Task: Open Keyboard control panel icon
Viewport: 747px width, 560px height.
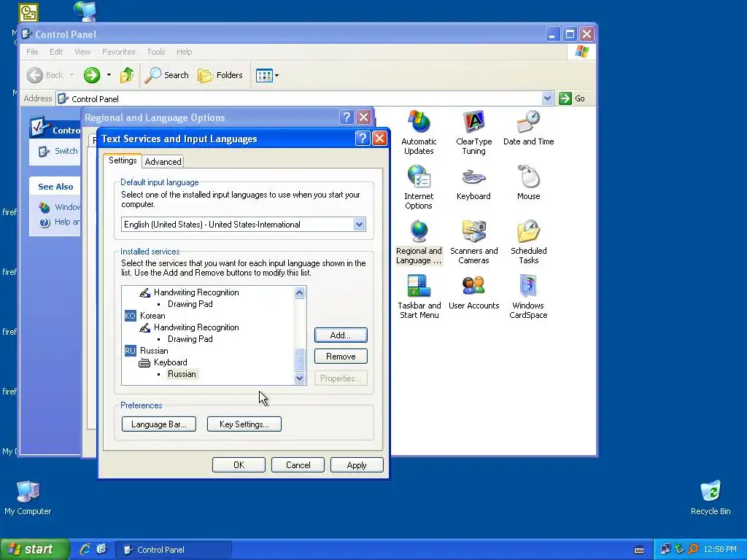Action: pos(473,183)
